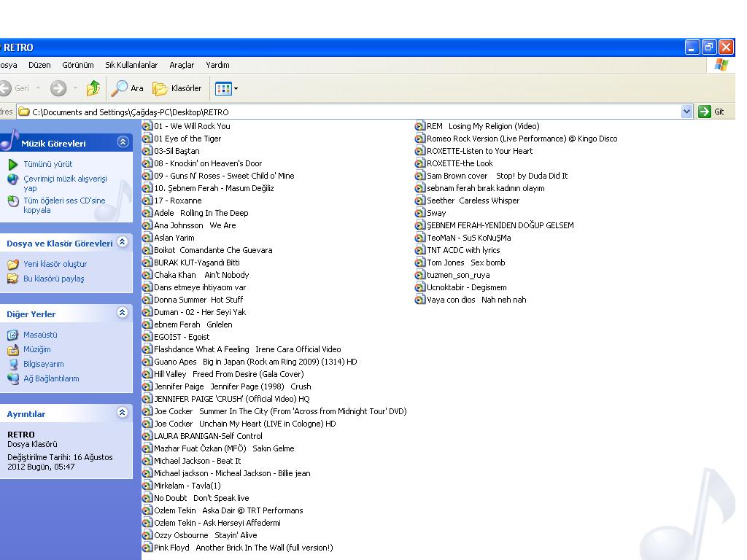Open the Araçlar menu

pos(182,65)
